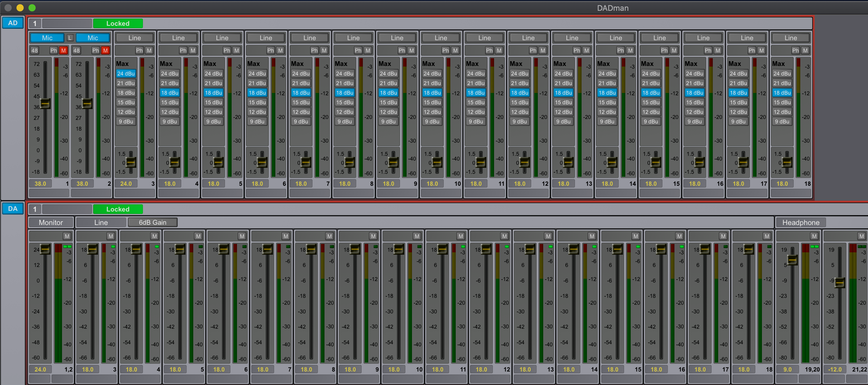Click value 18.0 on DA channel 7

click(262, 369)
